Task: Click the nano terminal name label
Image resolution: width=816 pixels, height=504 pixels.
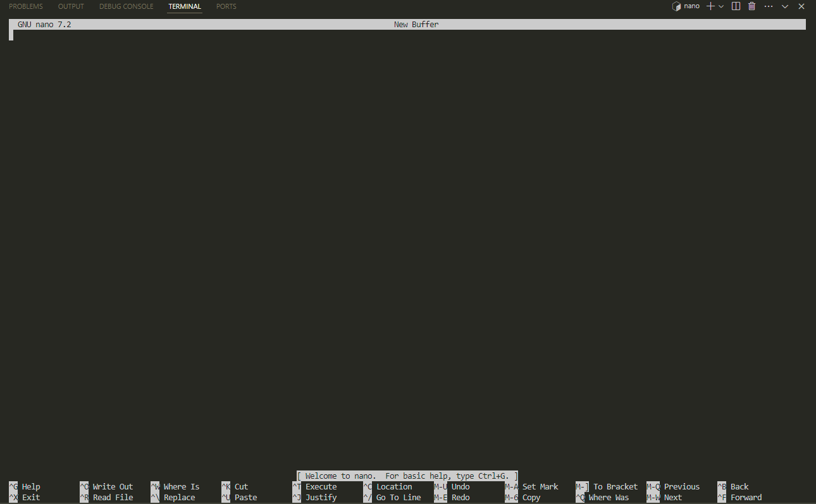Action: tap(691, 6)
